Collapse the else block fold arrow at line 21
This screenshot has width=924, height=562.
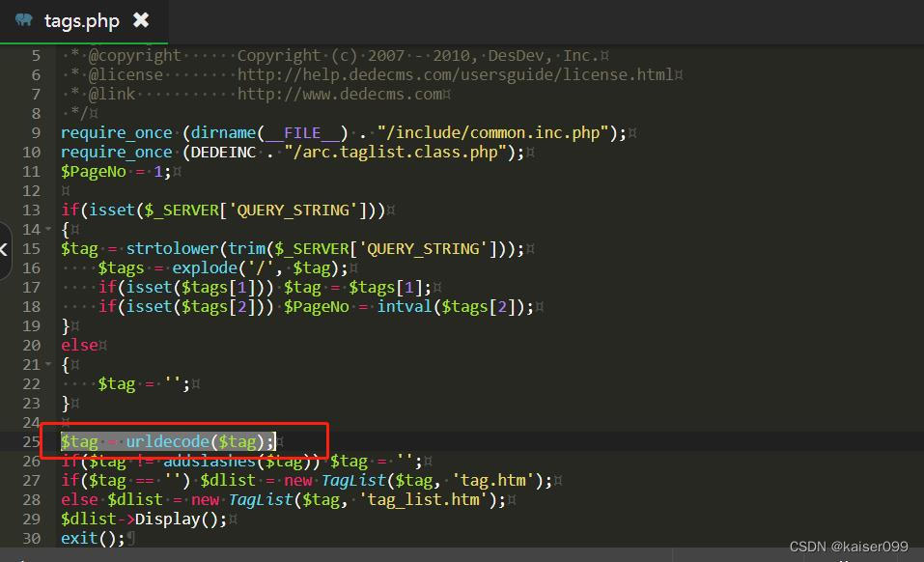point(46,365)
